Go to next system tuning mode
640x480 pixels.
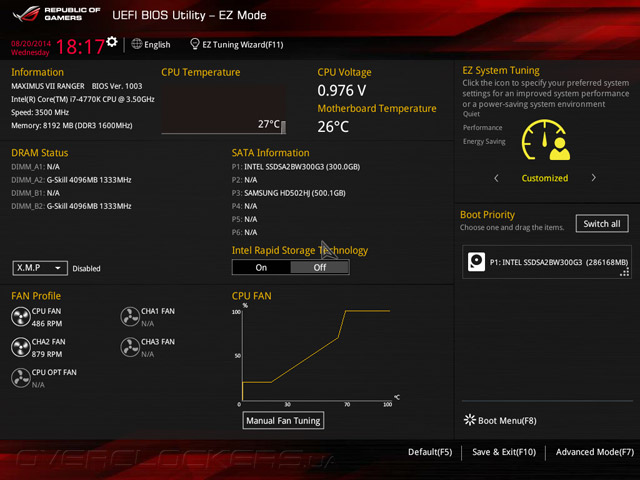click(593, 178)
